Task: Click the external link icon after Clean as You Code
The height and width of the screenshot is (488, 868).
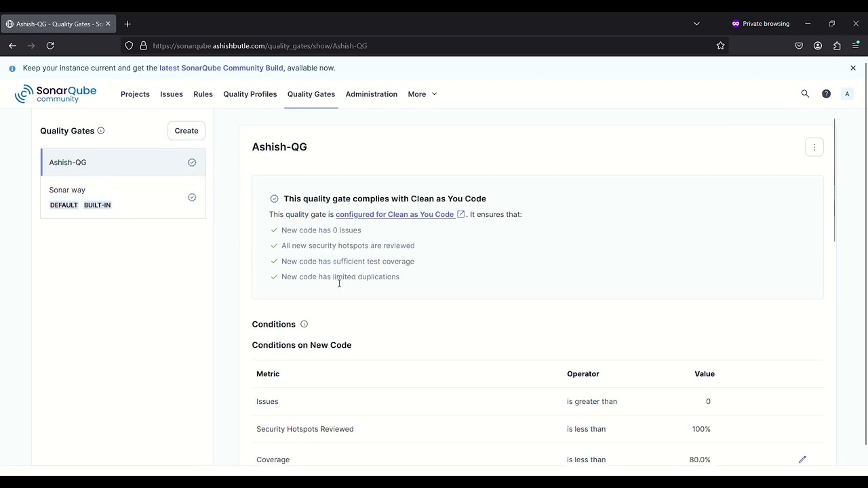Action: 461,214
